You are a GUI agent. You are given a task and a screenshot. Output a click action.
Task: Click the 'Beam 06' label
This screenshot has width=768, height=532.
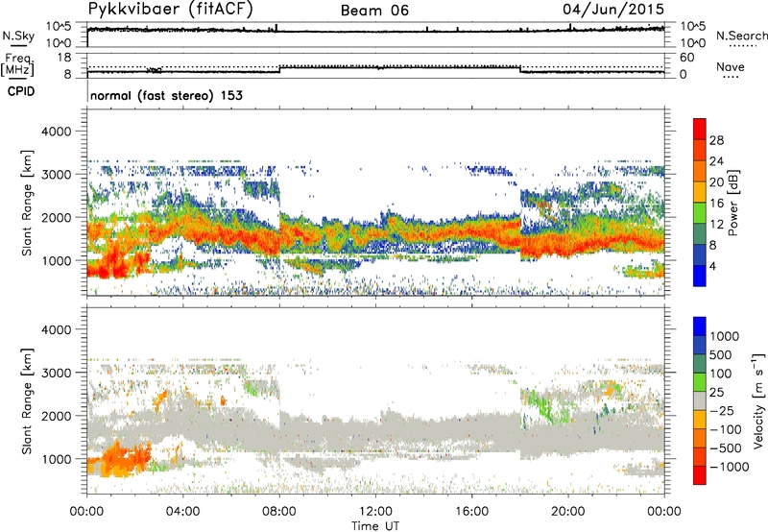(374, 11)
